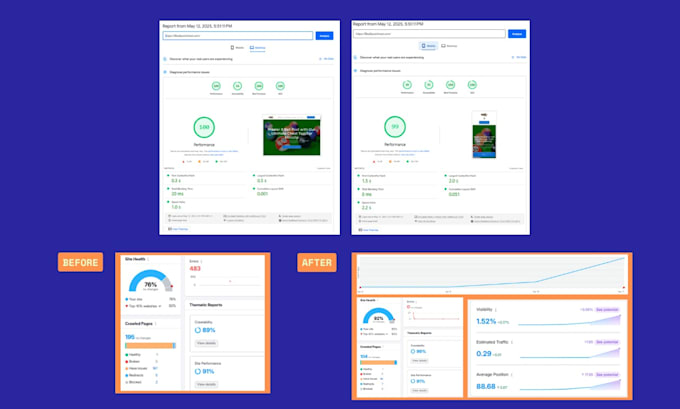Image resolution: width=680 pixels, height=409 pixels.
Task: Click View details under Crawlability 89%
Action: 206,343
